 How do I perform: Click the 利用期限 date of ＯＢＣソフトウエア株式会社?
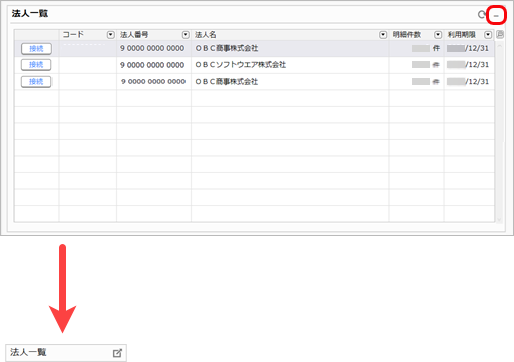click(469, 65)
